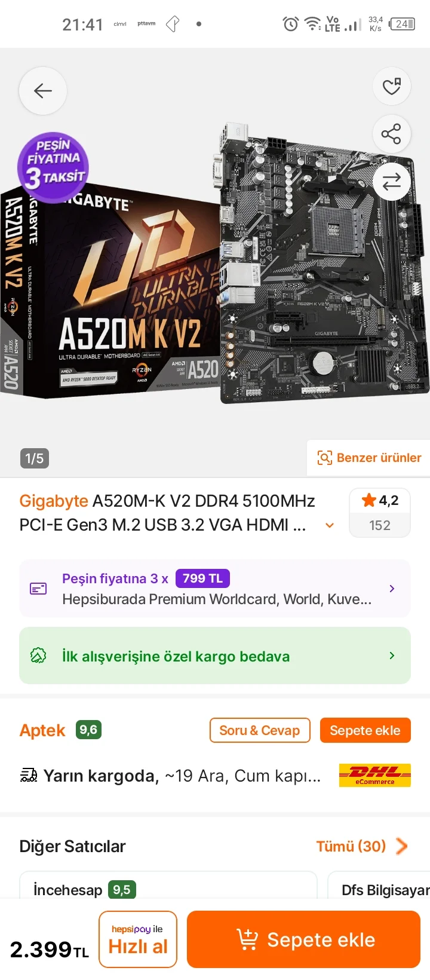Tap the DHL eCommerce logo
The image size is (430, 980).
pyautogui.click(x=375, y=775)
